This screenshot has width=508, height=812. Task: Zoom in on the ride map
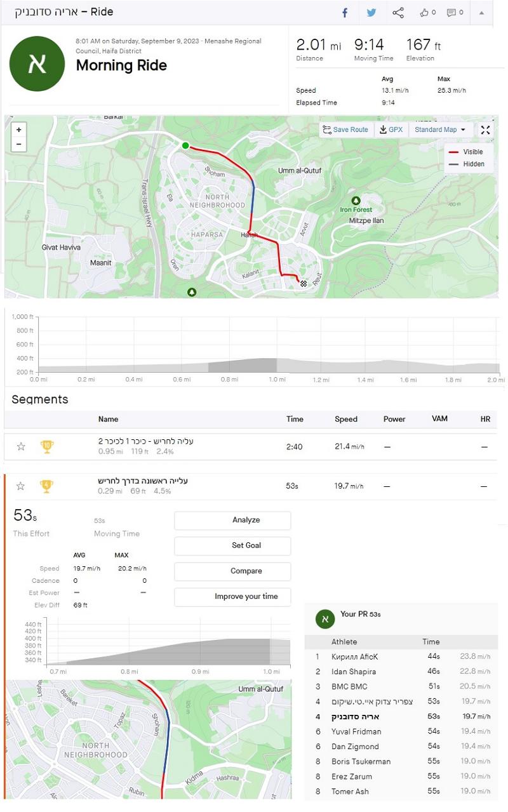[18, 130]
